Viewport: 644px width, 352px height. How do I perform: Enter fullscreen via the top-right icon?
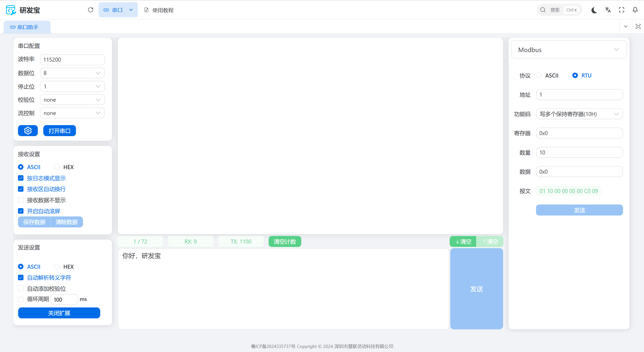(622, 10)
